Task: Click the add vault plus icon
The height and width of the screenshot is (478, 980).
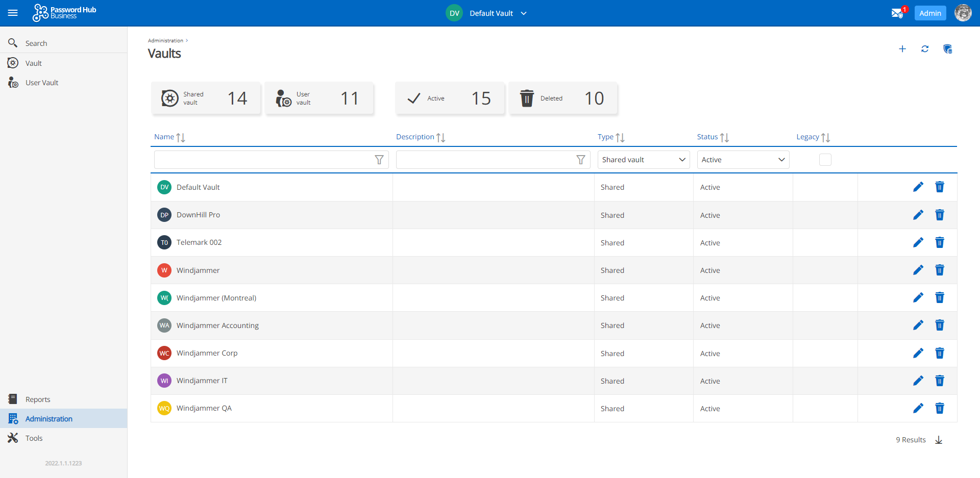Action: tap(902, 49)
